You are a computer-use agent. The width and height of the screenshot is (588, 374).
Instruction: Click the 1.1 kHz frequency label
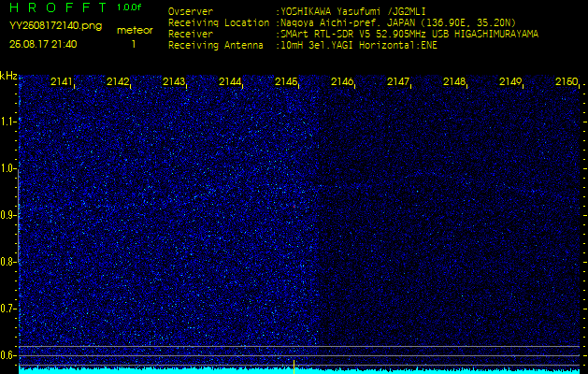click(7, 122)
